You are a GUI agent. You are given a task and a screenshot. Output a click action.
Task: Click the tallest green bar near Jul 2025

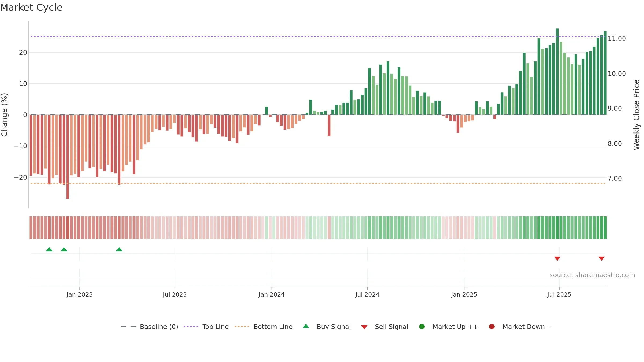click(x=557, y=72)
